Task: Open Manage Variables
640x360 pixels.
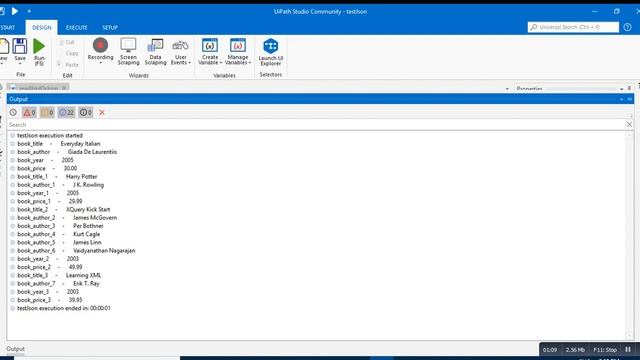Action: coord(238,51)
